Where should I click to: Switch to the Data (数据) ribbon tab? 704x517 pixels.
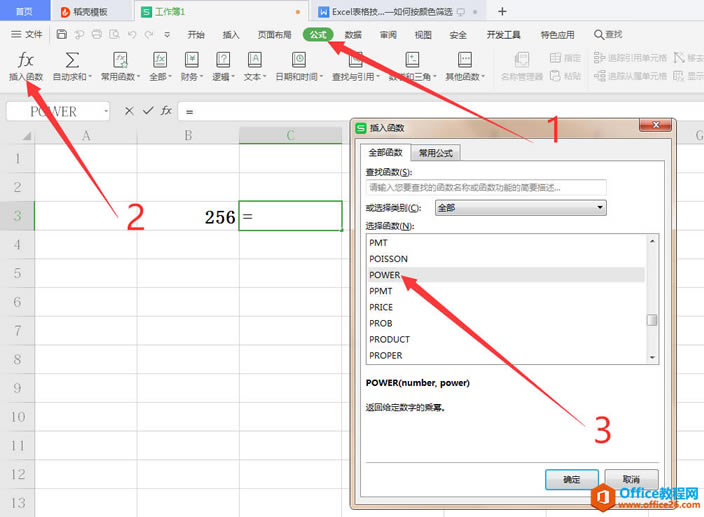(x=353, y=35)
